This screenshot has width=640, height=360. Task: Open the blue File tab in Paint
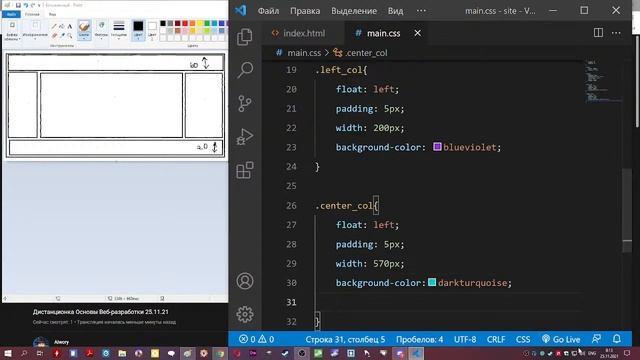(x=11, y=14)
